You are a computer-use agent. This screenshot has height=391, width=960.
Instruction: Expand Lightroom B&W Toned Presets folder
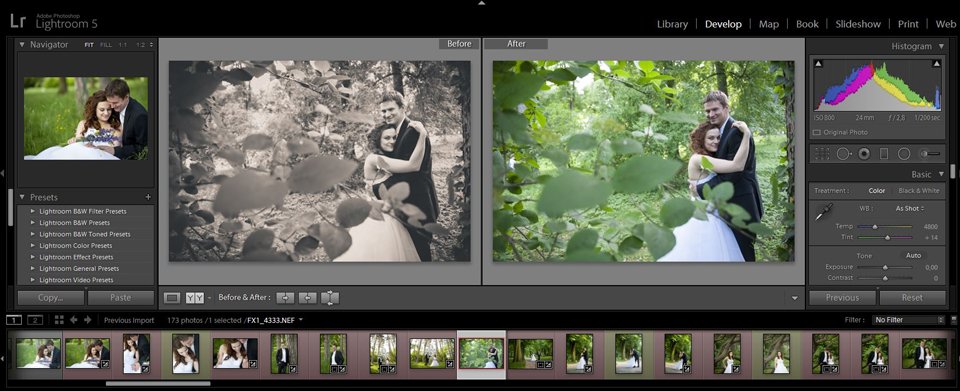[x=33, y=234]
